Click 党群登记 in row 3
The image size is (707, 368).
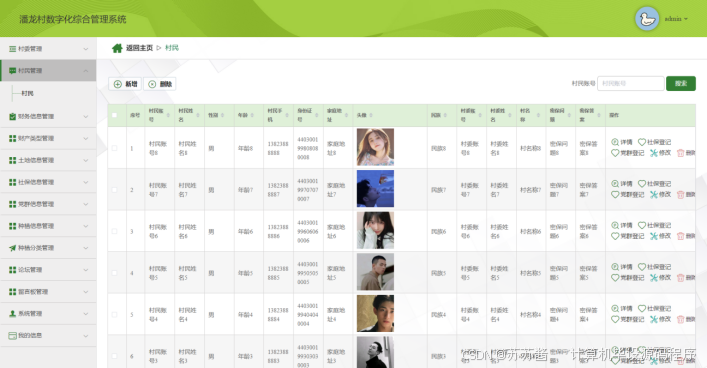tap(628, 236)
